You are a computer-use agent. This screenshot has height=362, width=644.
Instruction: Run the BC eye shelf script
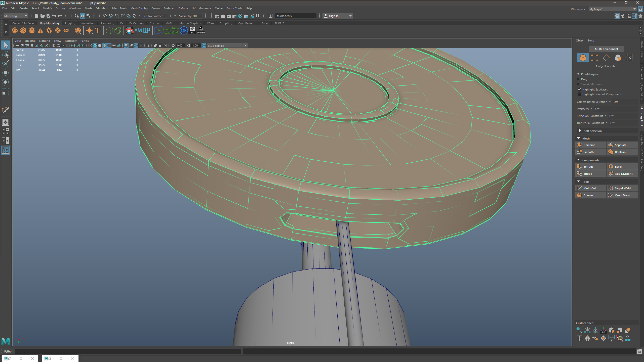pyautogui.click(x=192, y=31)
